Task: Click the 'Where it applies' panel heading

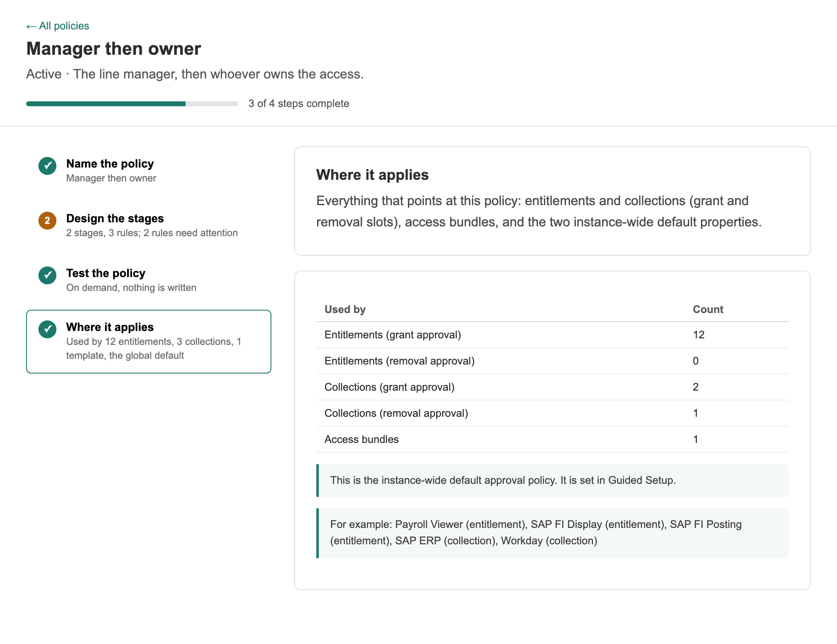Action: pyautogui.click(x=372, y=175)
